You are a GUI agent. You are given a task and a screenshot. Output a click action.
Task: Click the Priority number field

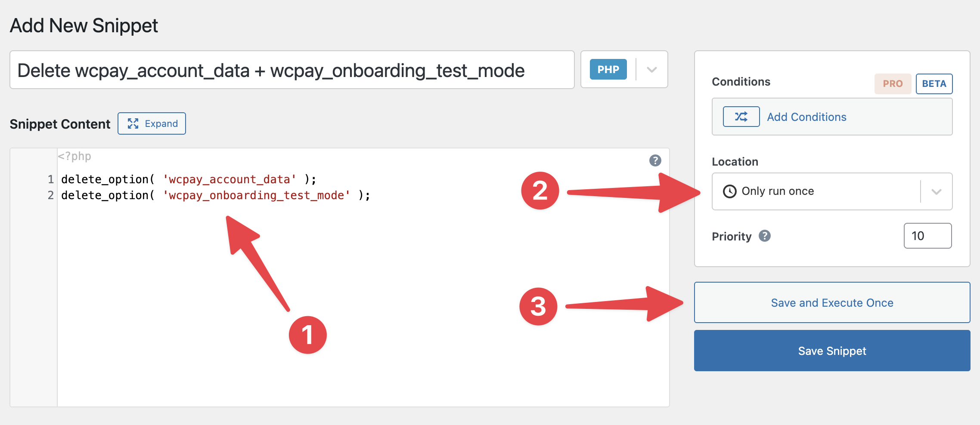click(x=927, y=236)
